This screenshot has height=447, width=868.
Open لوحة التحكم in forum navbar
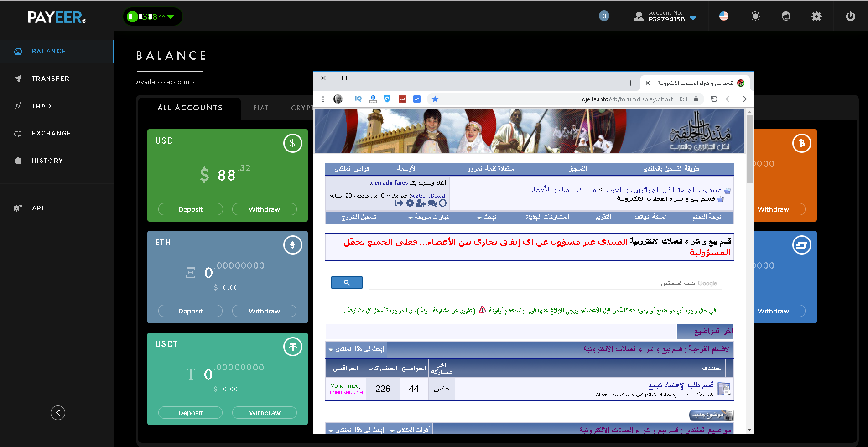(707, 217)
